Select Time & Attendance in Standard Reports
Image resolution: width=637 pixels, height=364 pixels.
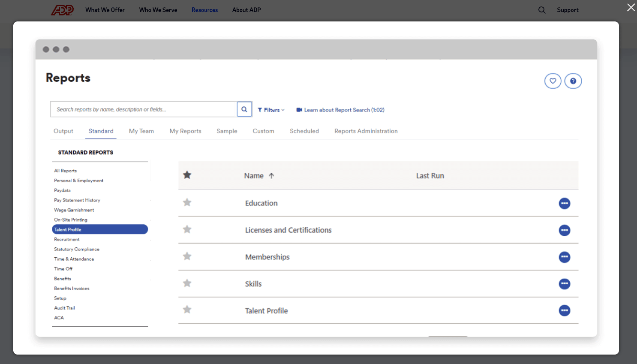pyautogui.click(x=74, y=259)
